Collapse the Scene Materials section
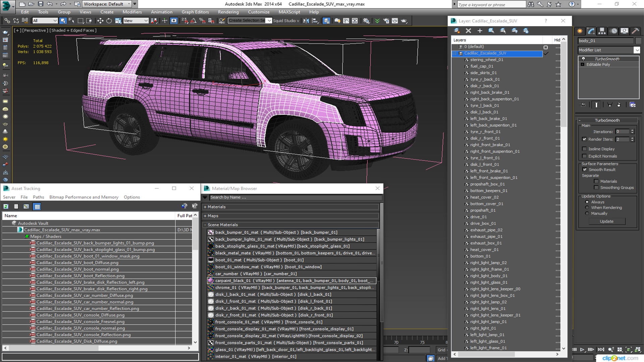 pyautogui.click(x=205, y=225)
